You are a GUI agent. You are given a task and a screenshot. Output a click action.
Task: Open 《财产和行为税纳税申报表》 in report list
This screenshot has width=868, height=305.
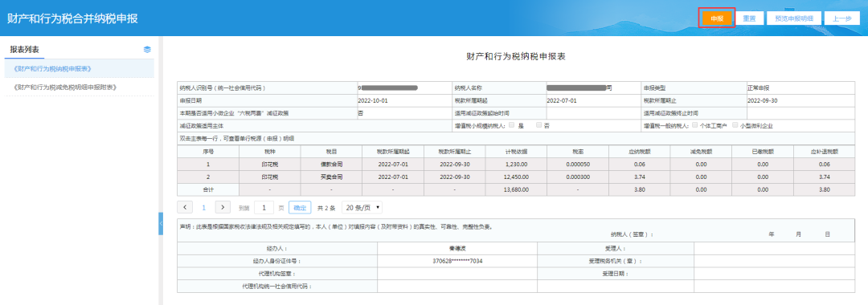pos(80,68)
